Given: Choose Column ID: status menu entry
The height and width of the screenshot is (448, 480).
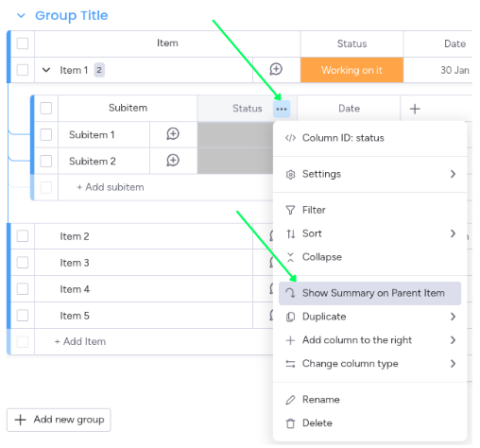Looking at the screenshot, I should (x=369, y=138).
